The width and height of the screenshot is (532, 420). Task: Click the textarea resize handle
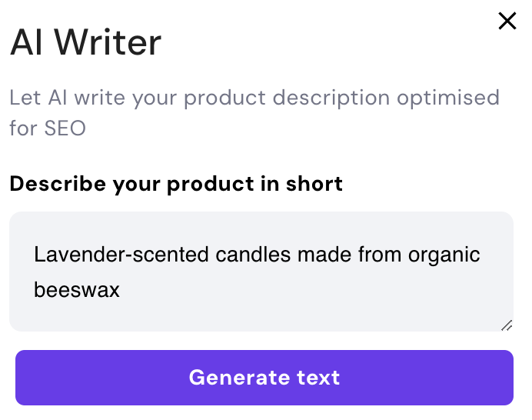[x=507, y=325]
